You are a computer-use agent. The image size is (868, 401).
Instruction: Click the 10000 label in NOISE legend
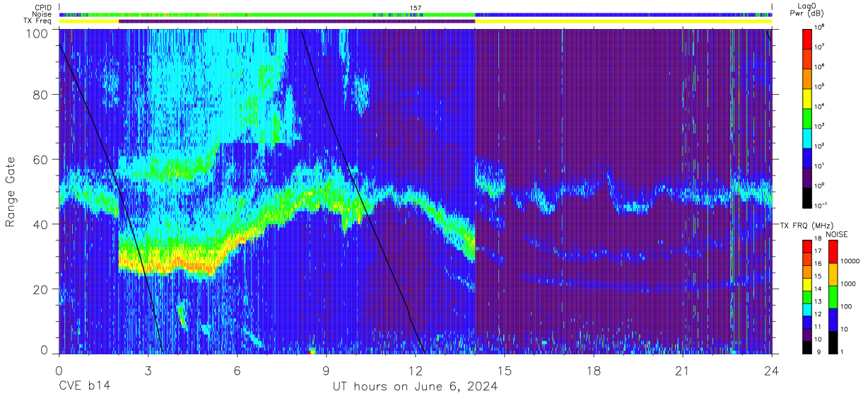pos(851,260)
